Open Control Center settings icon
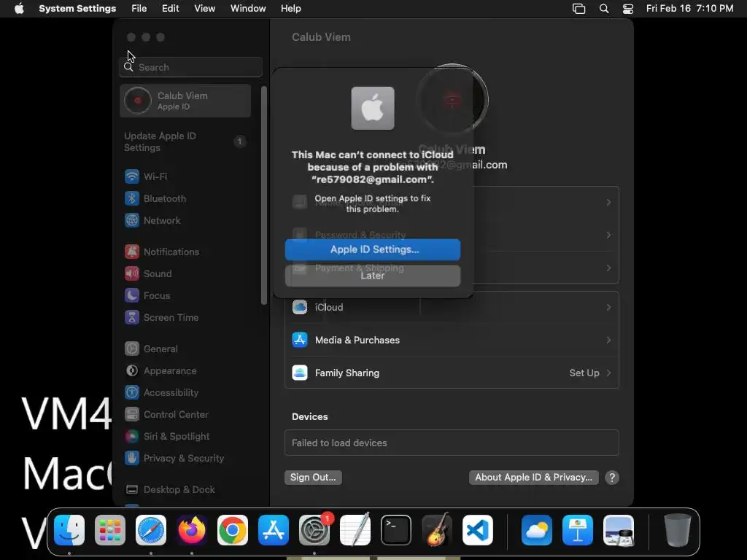 click(132, 415)
